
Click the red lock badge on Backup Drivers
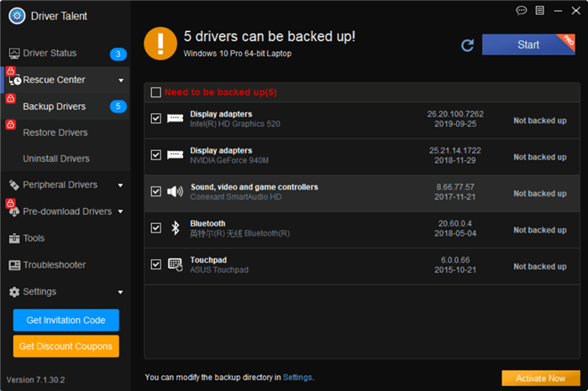pyautogui.click(x=10, y=98)
